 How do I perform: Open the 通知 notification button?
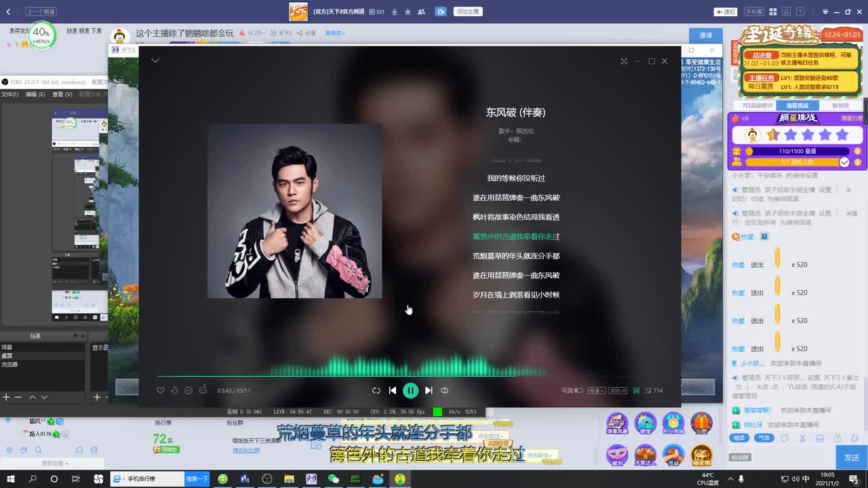coord(726,12)
